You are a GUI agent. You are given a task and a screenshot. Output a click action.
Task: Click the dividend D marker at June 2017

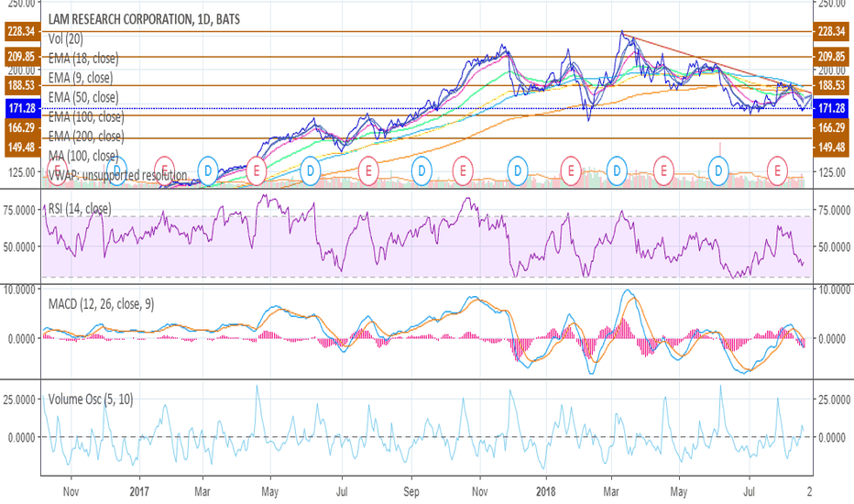click(310, 171)
